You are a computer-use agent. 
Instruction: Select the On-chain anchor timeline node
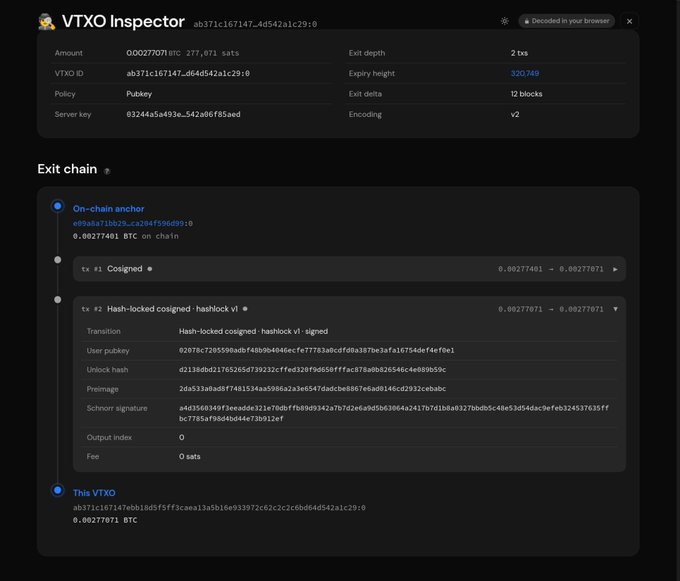(57, 206)
